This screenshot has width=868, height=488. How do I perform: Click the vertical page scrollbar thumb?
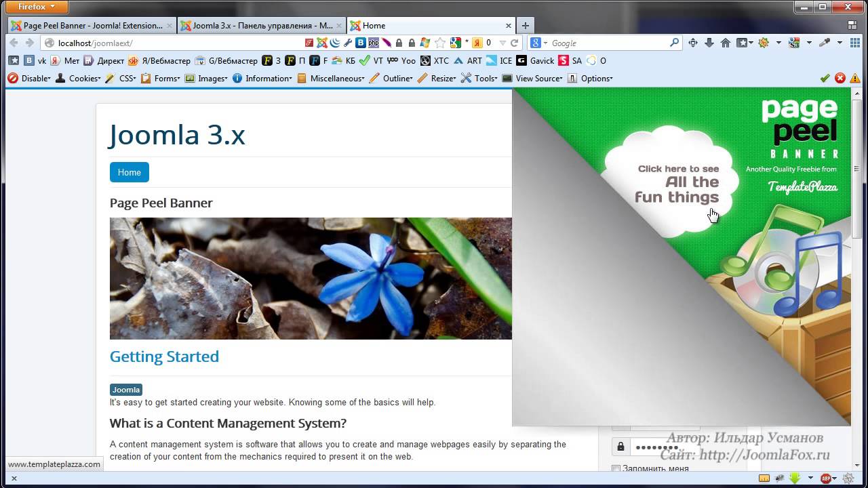pos(856,169)
